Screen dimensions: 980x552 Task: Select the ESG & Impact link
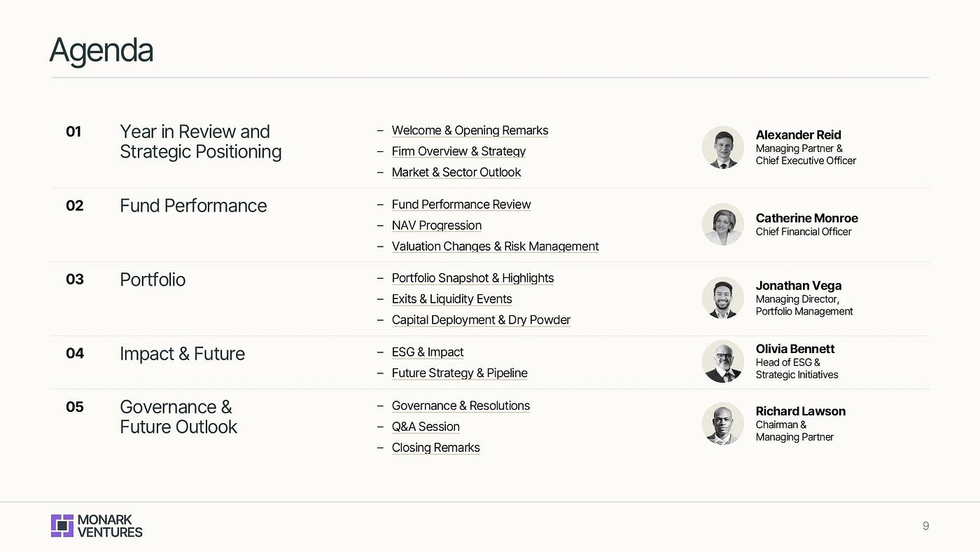[428, 352]
